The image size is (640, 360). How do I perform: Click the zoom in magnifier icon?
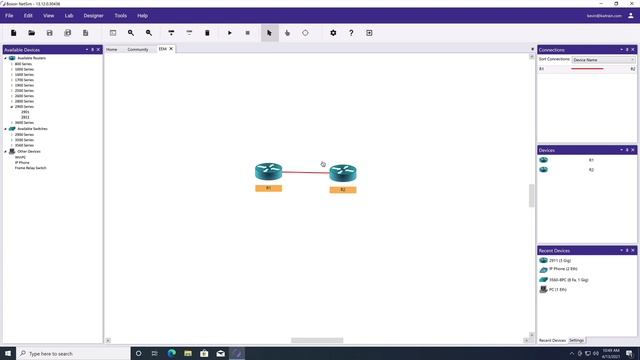pyautogui.click(x=131, y=33)
